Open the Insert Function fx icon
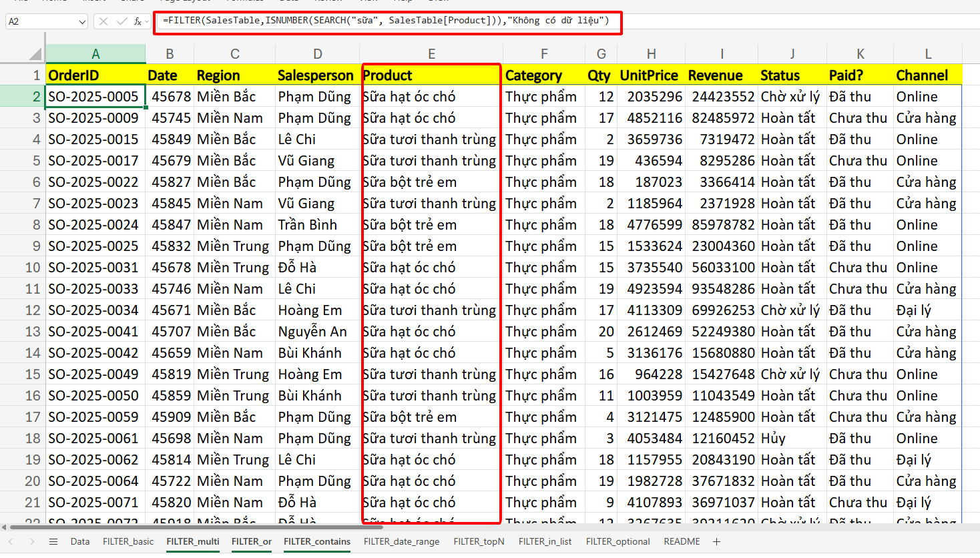Screen dimensions: 980x558 click(x=138, y=21)
